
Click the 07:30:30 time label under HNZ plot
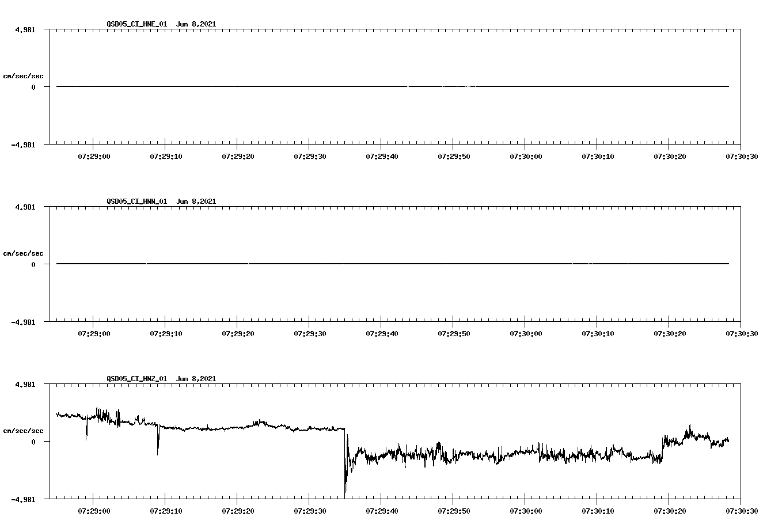[742, 511]
